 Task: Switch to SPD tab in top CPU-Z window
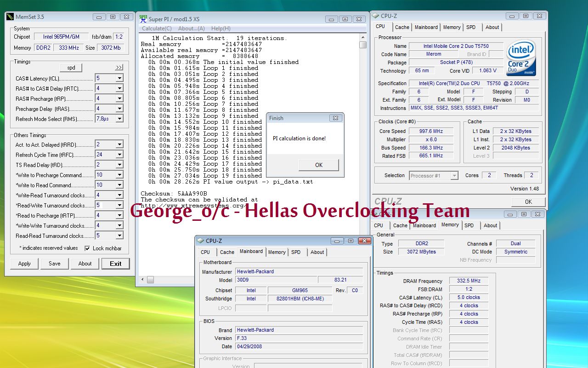click(471, 27)
